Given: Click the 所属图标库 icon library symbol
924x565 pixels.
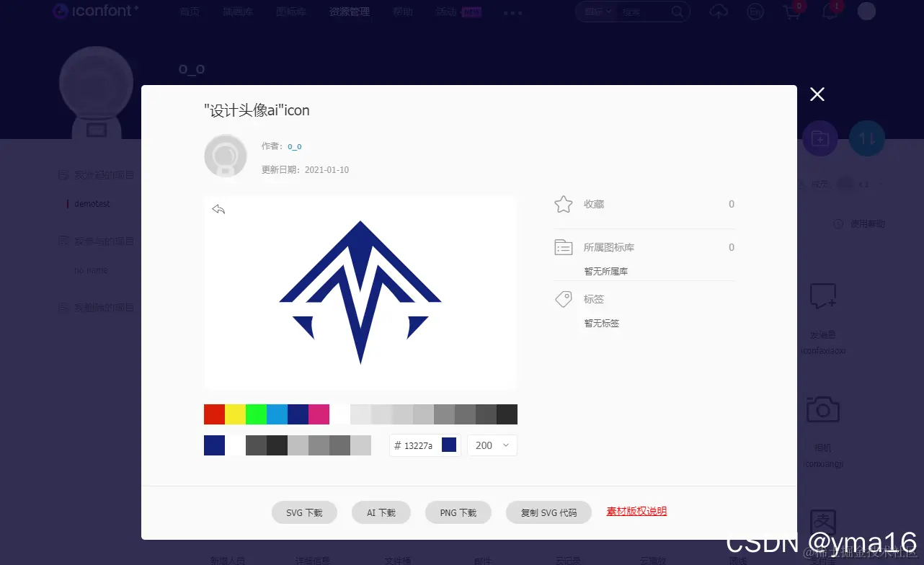Looking at the screenshot, I should coord(565,246).
